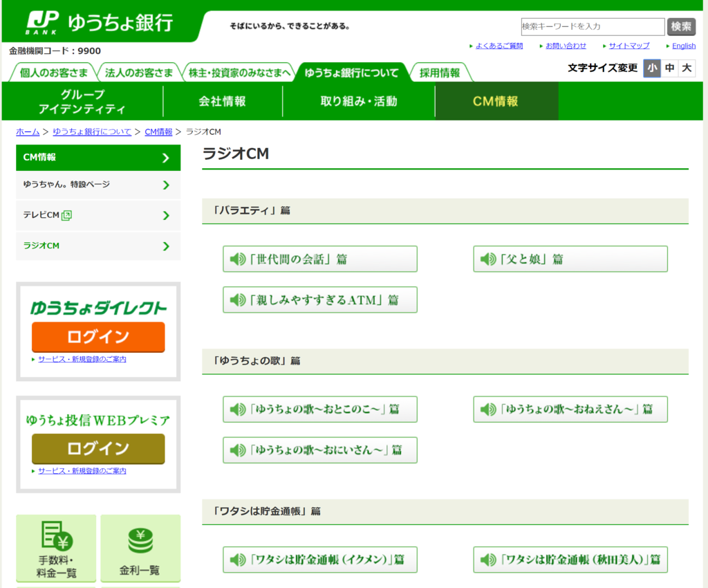The height and width of the screenshot is (588, 708).
Task: Click ゆうちょダイレクト logo banner
Action: [98, 308]
